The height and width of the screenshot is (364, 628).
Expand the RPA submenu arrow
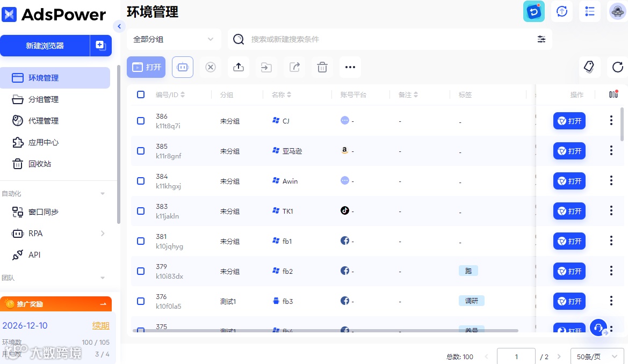pos(103,233)
